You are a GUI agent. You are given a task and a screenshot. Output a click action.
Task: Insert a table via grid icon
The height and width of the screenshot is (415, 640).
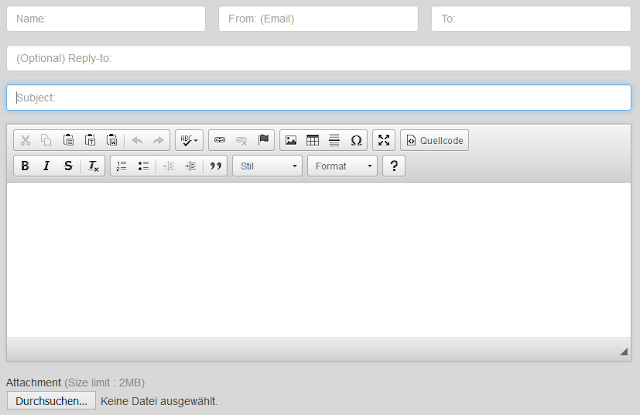(313, 140)
